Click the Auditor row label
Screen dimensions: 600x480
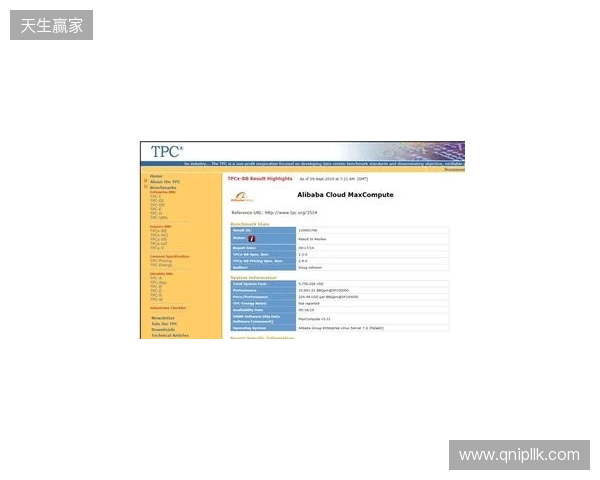coord(240,268)
